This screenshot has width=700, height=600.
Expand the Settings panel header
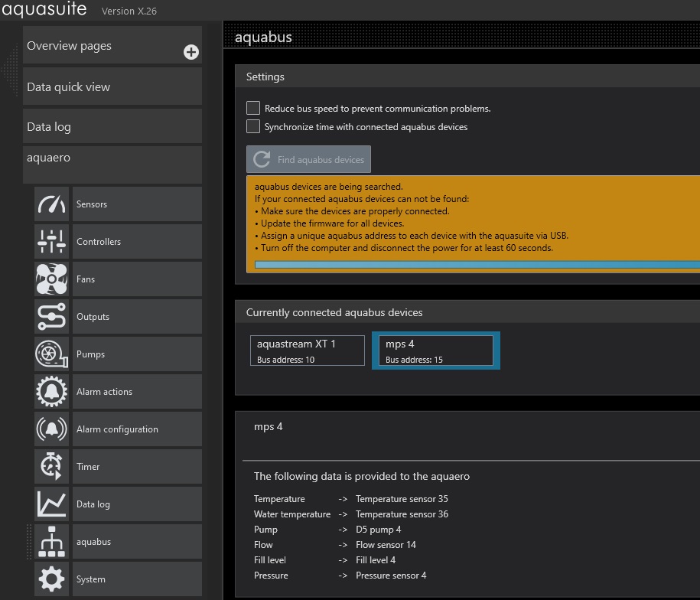pos(467,77)
